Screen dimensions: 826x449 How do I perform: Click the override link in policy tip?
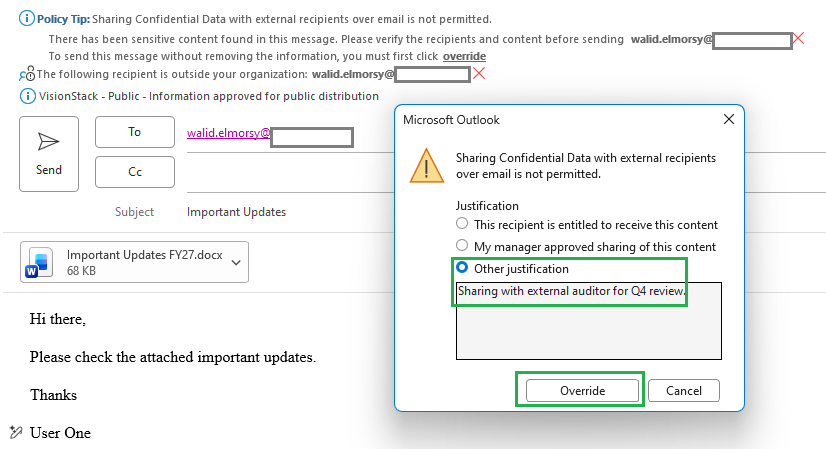(x=464, y=56)
